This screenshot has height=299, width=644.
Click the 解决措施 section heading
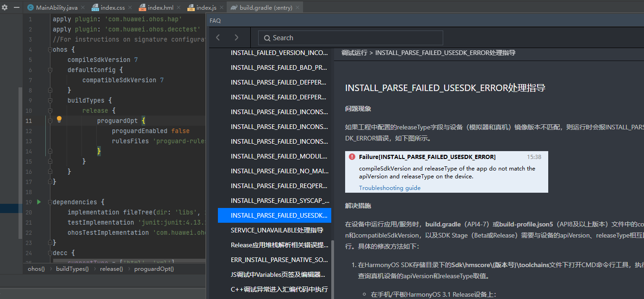point(358,206)
